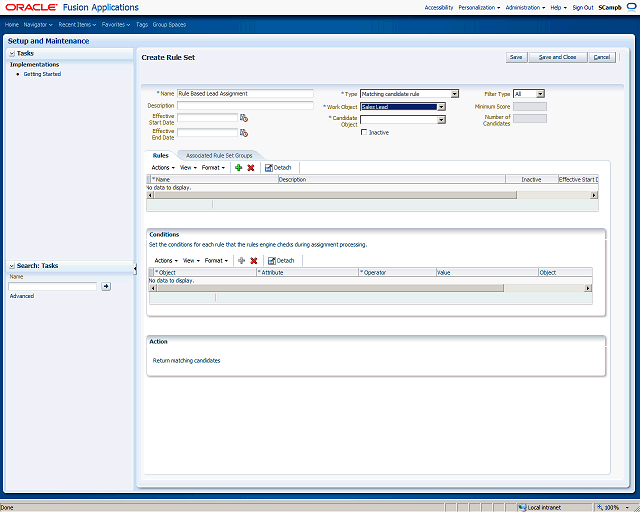Image resolution: width=640 pixels, height=512 pixels.
Task: Click the Number of Candidates field
Action: 530,118
